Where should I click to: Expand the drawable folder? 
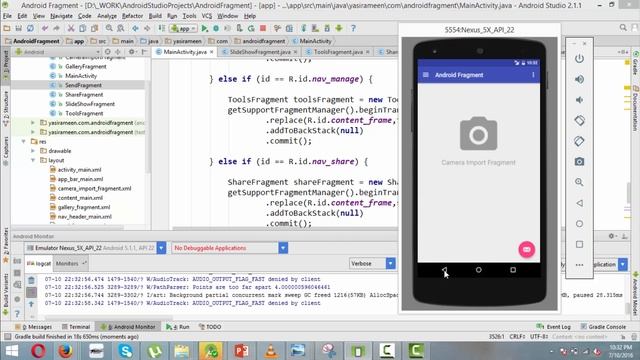(x=33, y=151)
